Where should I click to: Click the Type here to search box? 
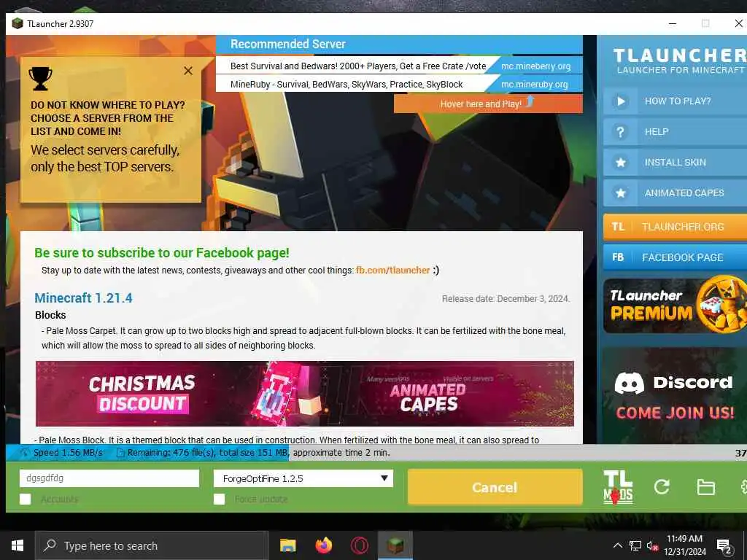click(x=152, y=545)
